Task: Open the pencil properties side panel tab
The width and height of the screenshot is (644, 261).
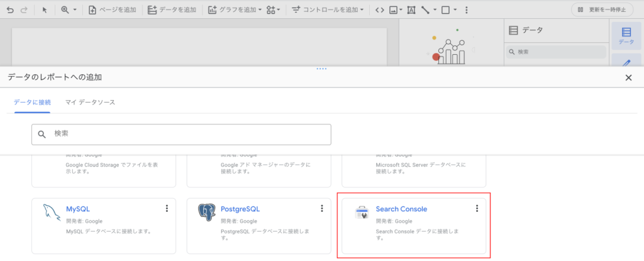Action: point(626,60)
